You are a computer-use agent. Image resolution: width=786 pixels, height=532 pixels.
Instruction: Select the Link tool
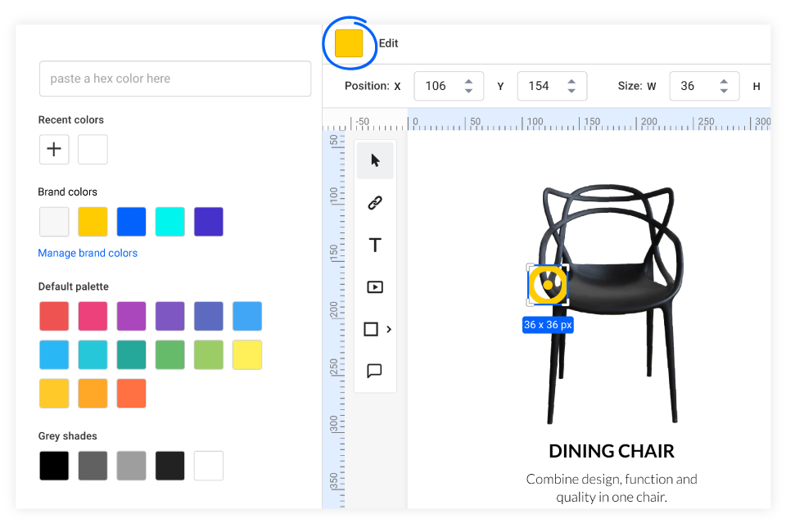(x=375, y=202)
